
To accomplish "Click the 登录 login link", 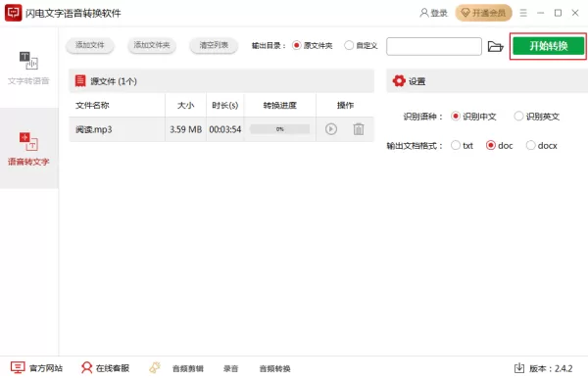I will pyautogui.click(x=433, y=13).
